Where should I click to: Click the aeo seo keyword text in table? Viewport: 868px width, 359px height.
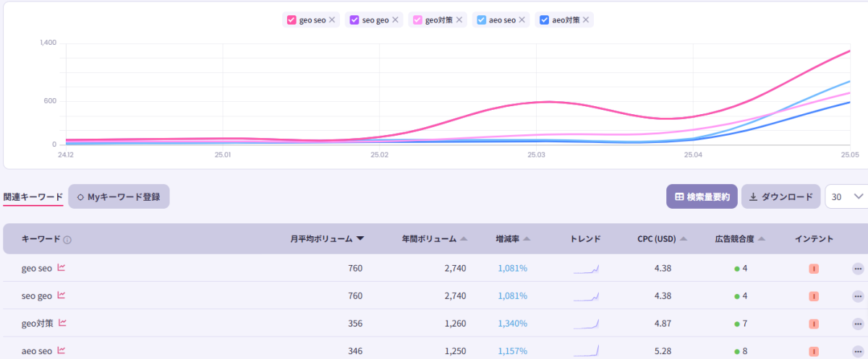click(37, 351)
